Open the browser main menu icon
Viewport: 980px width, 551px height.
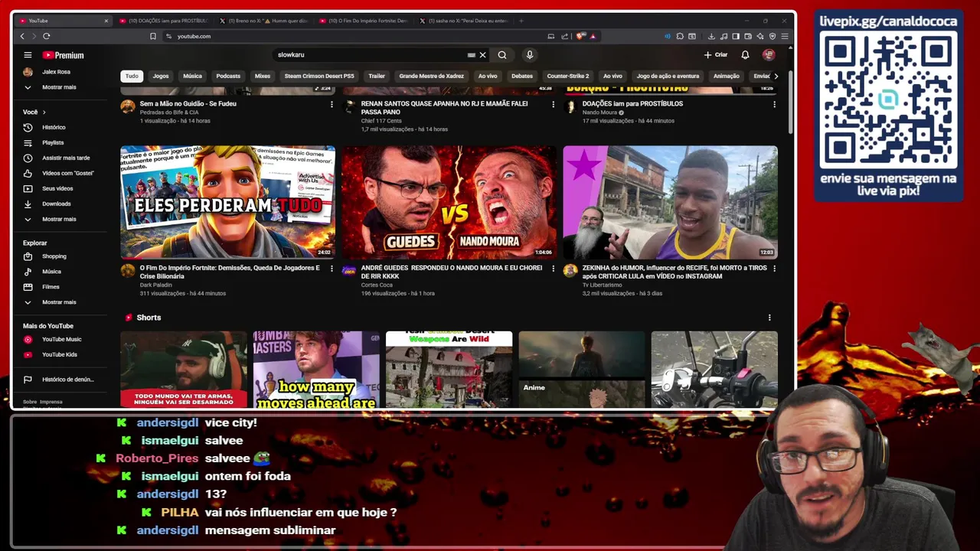[785, 36]
